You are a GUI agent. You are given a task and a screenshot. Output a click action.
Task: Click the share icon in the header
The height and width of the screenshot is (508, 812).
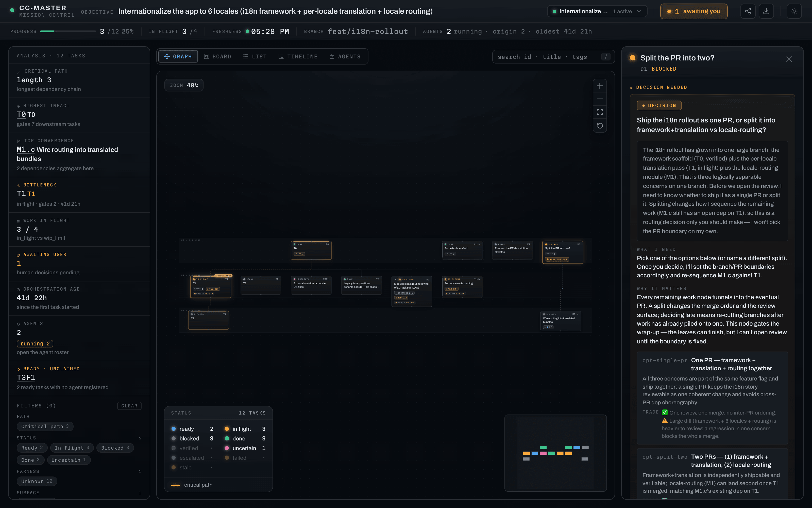point(748,11)
